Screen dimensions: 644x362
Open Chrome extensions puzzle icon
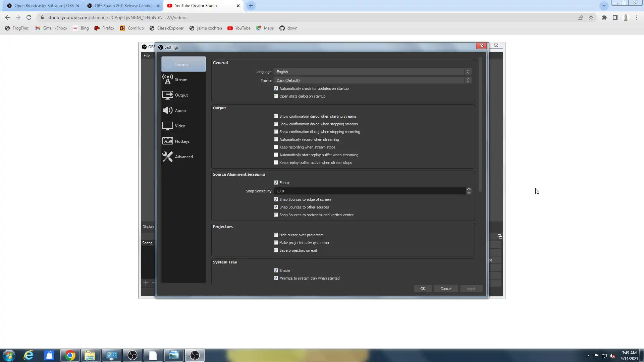[x=604, y=17]
